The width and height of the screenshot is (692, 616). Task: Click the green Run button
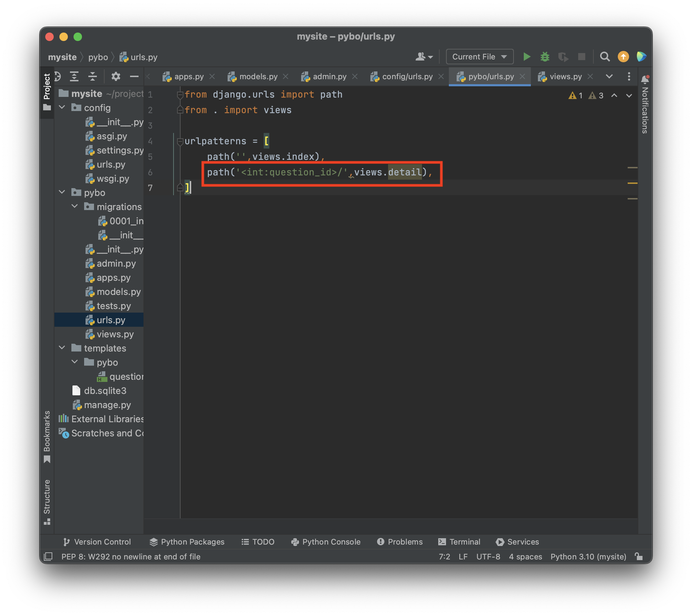[x=527, y=57]
